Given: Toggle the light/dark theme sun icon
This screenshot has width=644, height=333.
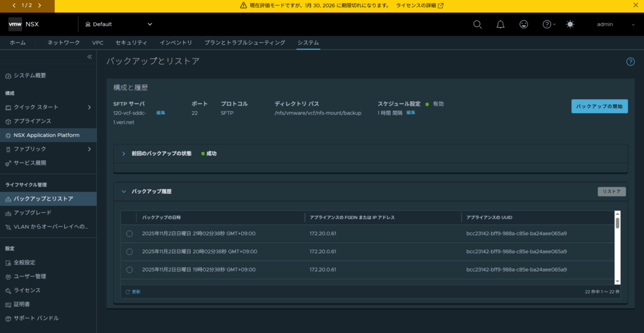Looking at the screenshot, I should (570, 25).
